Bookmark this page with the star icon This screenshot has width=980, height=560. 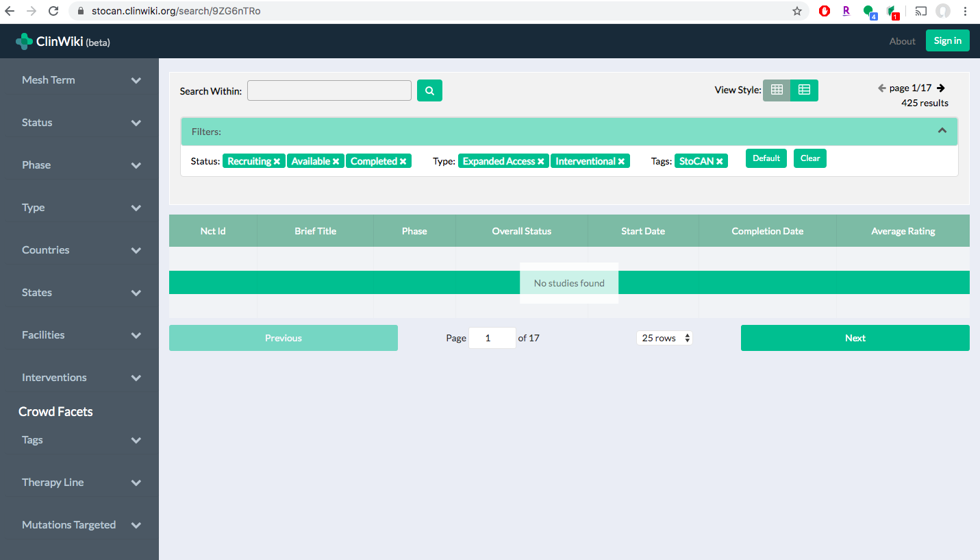[797, 11]
